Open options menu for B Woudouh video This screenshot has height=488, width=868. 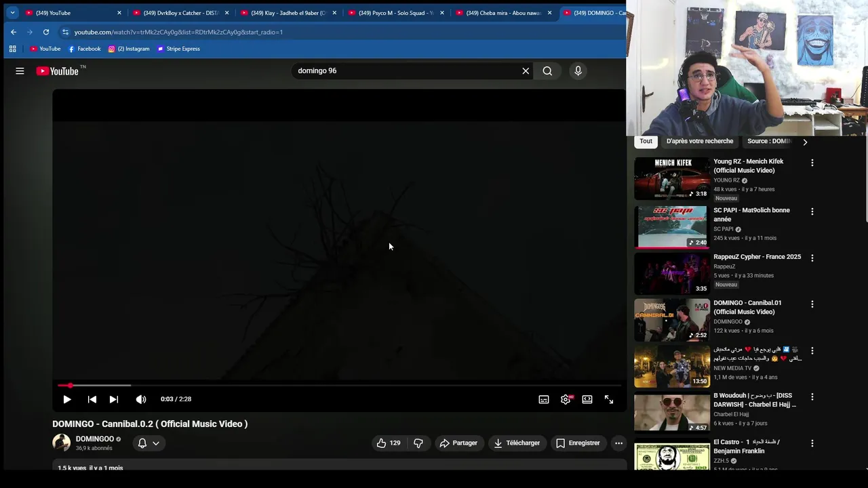pos(812,396)
